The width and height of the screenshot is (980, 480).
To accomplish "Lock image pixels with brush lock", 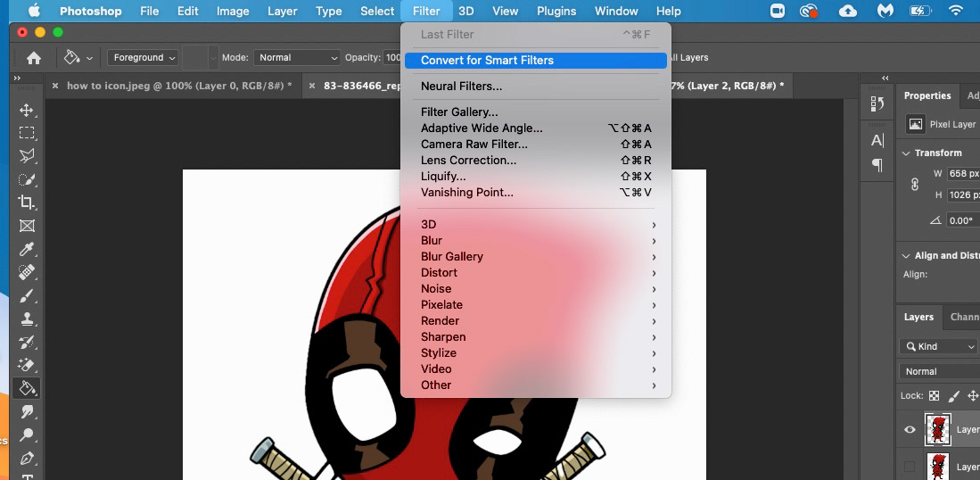I will tap(954, 395).
